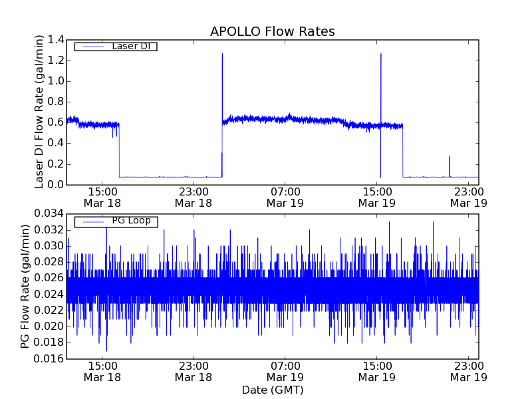
Task: Click the 0.8 tick label on top plot
Action: click(x=56, y=102)
